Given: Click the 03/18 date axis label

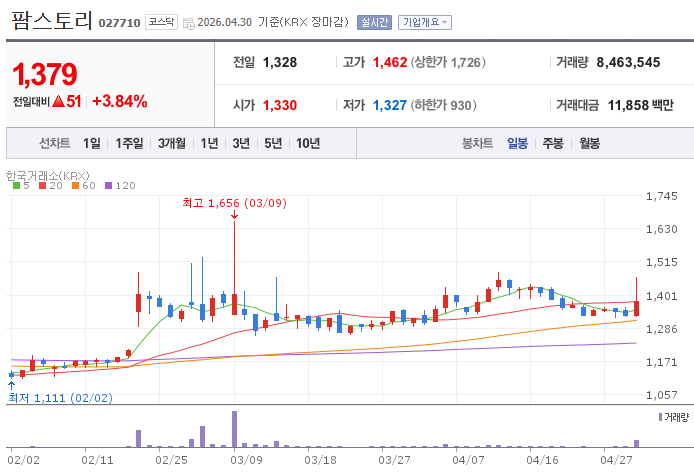Looking at the screenshot, I should (x=320, y=460).
